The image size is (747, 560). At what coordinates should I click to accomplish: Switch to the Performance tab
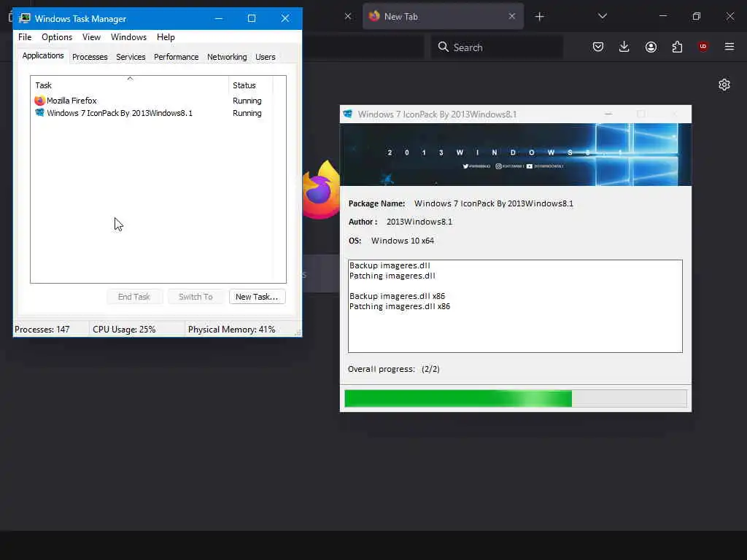point(177,57)
